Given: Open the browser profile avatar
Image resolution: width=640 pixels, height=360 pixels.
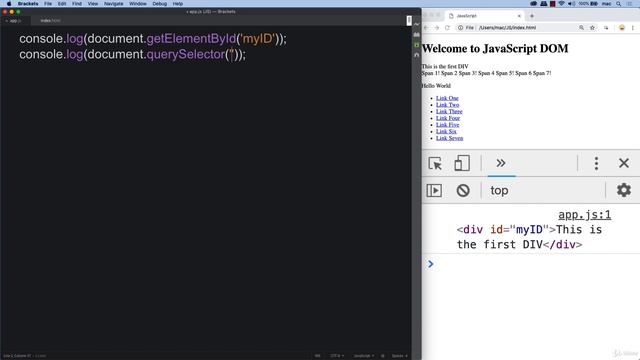Looking at the screenshot, I should [x=622, y=28].
